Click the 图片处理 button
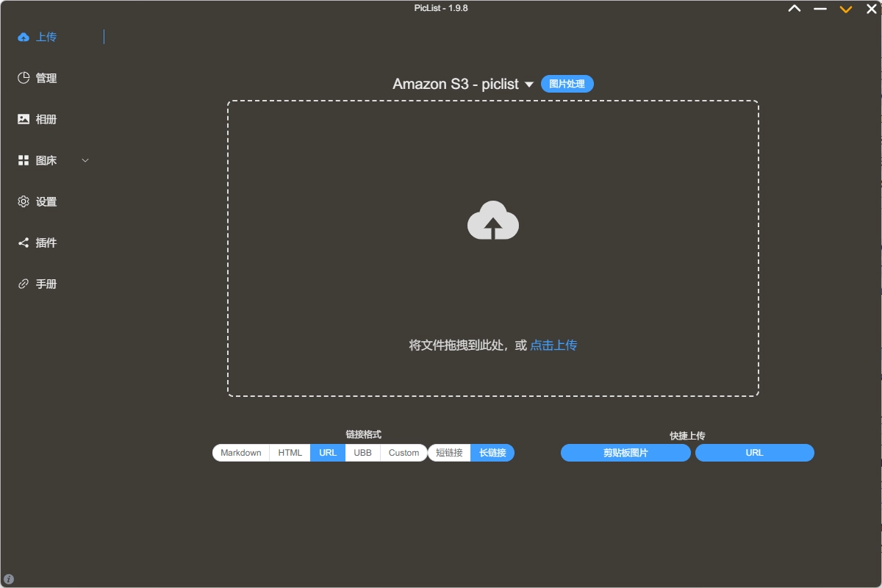This screenshot has width=882, height=588. click(567, 84)
